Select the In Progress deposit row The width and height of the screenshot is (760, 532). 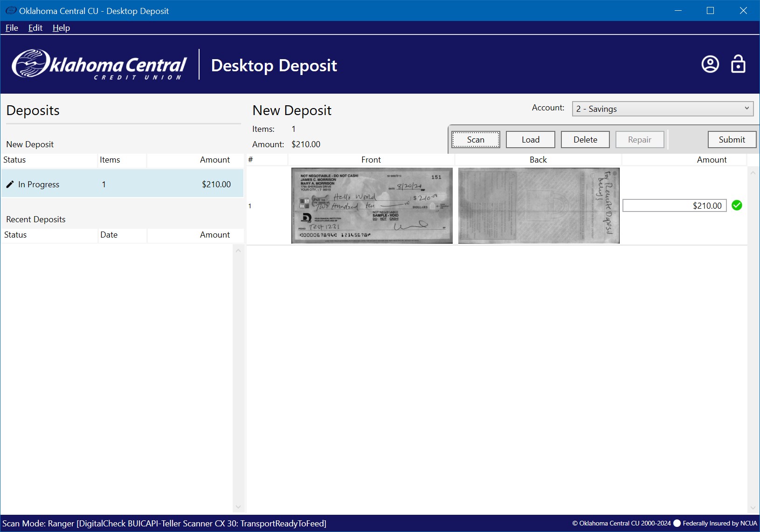tap(122, 184)
